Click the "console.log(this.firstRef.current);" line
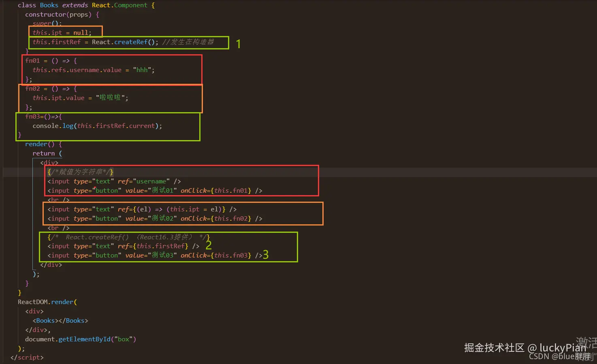 pyautogui.click(x=97, y=126)
